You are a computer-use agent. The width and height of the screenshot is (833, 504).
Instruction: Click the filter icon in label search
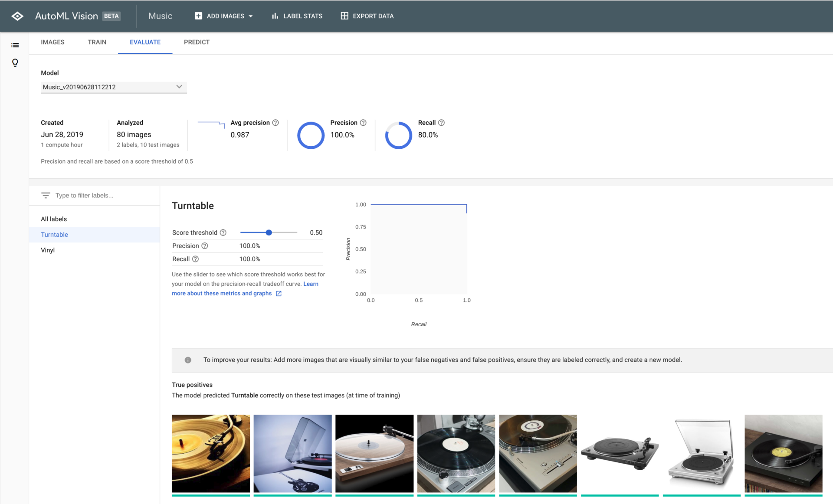coord(46,195)
